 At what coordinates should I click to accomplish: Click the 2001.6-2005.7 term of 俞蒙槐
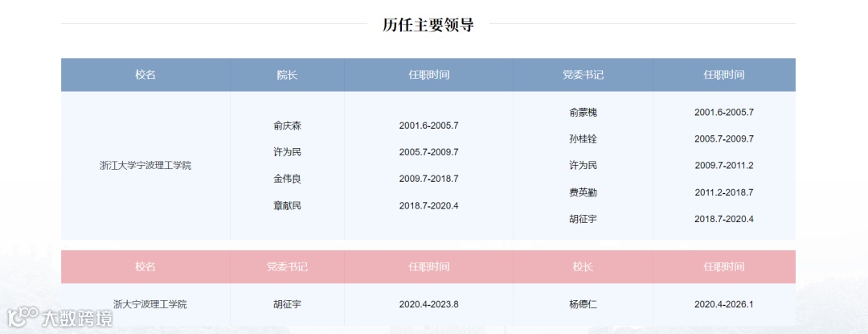click(x=724, y=113)
